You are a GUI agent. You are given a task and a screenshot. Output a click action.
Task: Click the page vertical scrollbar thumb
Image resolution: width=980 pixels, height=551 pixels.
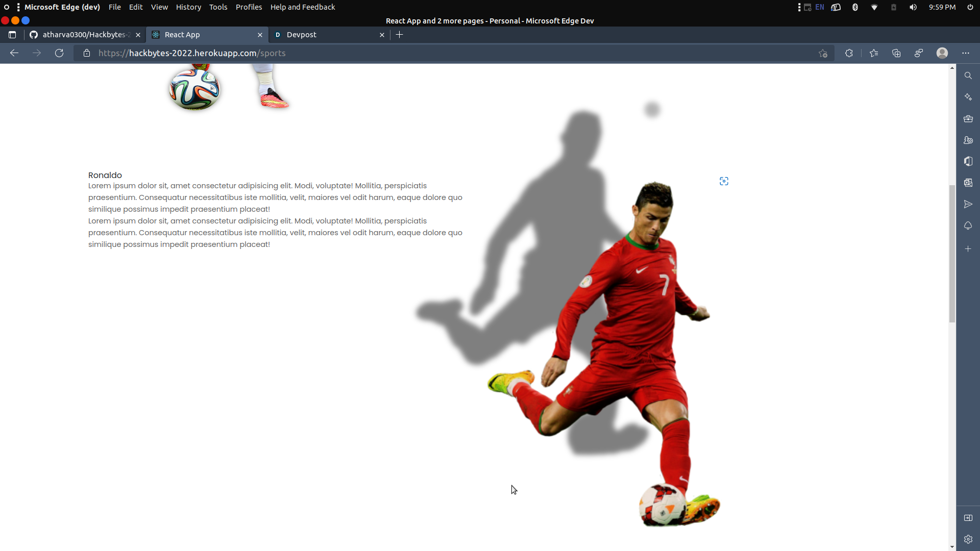tap(952, 254)
